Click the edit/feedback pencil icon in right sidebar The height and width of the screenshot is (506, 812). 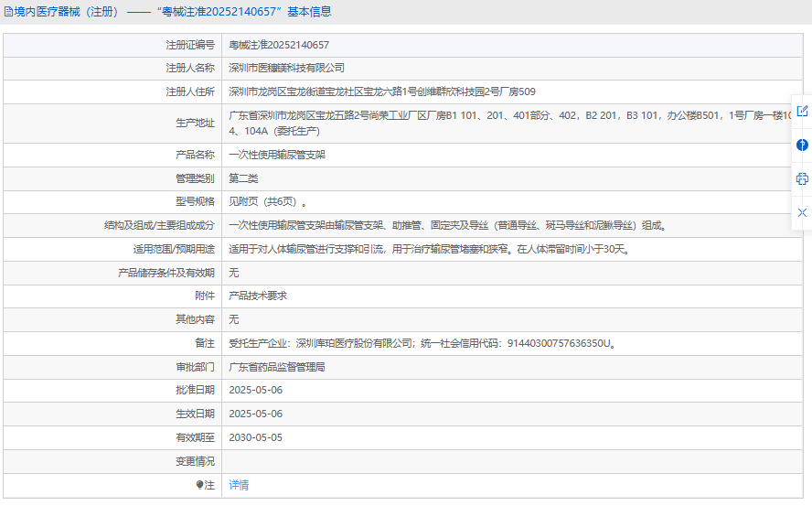[802, 111]
